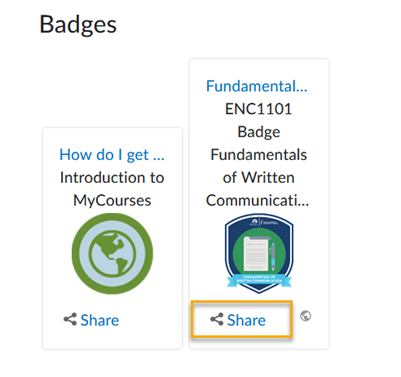This screenshot has height=377, width=401.
Task: Click the Badges section heading
Action: 78,25
